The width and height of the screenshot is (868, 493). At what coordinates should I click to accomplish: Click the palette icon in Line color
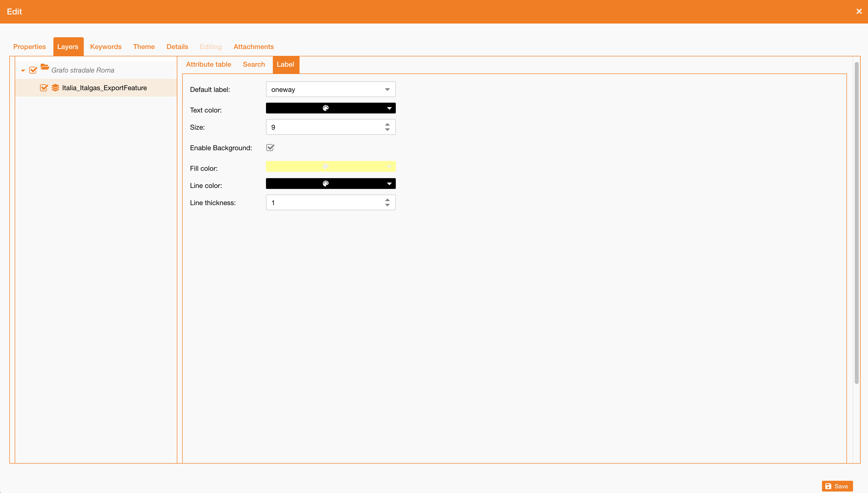(325, 184)
